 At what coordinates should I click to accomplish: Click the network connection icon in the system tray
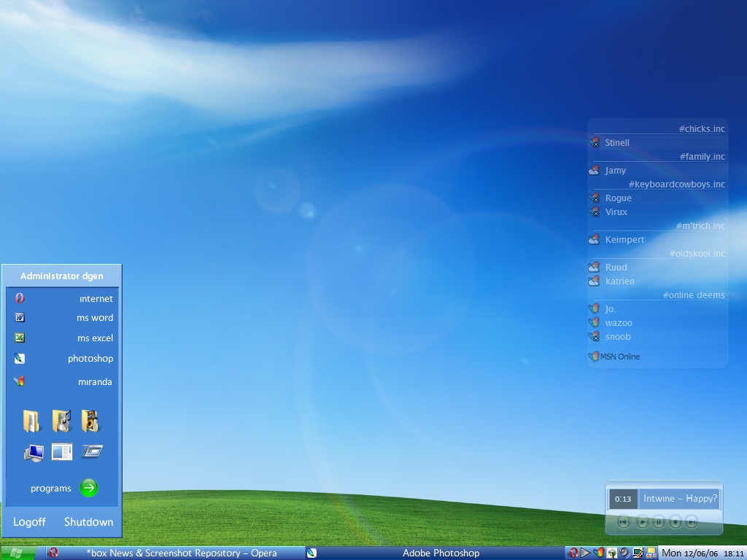(638, 553)
